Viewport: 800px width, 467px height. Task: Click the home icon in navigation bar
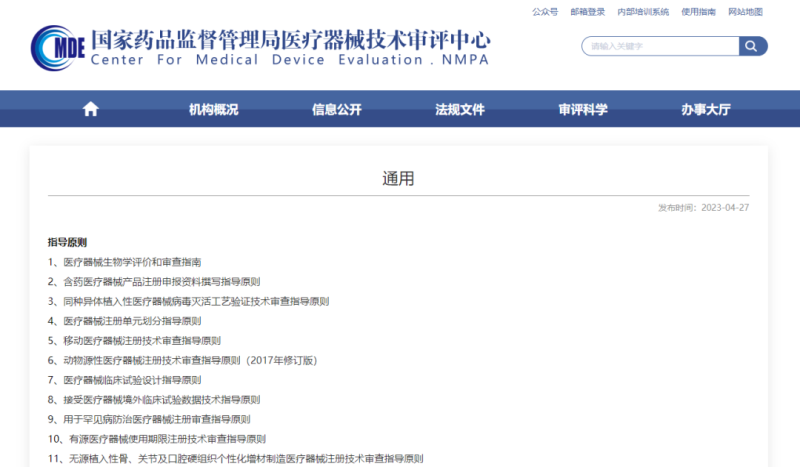(91, 109)
